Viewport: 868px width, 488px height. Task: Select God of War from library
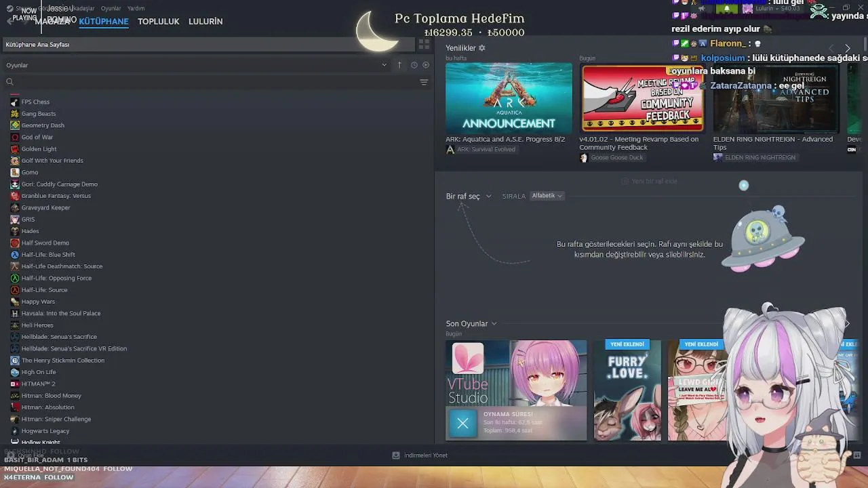37,137
